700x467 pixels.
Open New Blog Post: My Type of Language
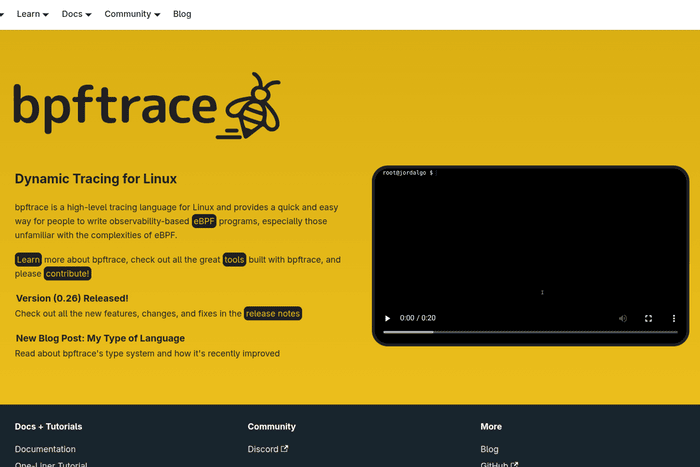(x=100, y=338)
